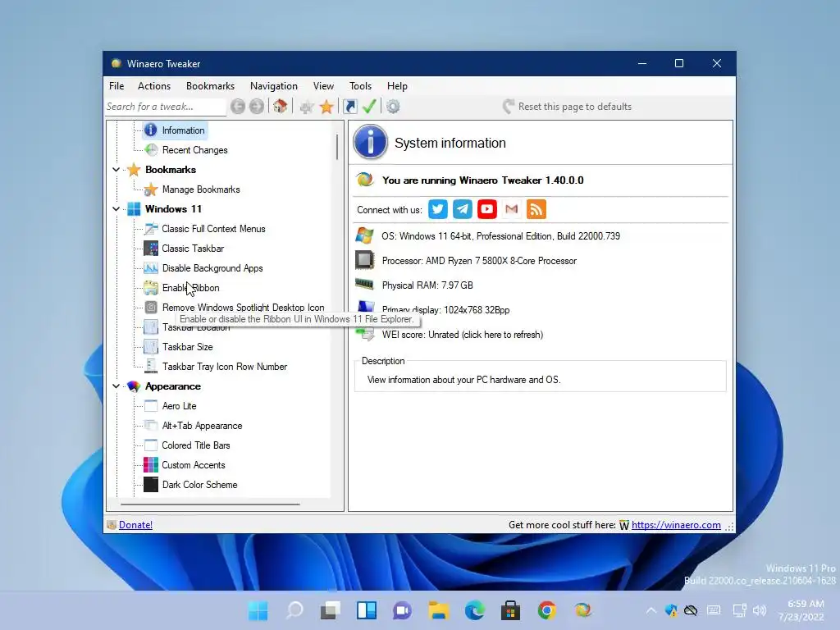Show hidden tray icons chevron
Screen dimensions: 840x630
[x=651, y=610]
